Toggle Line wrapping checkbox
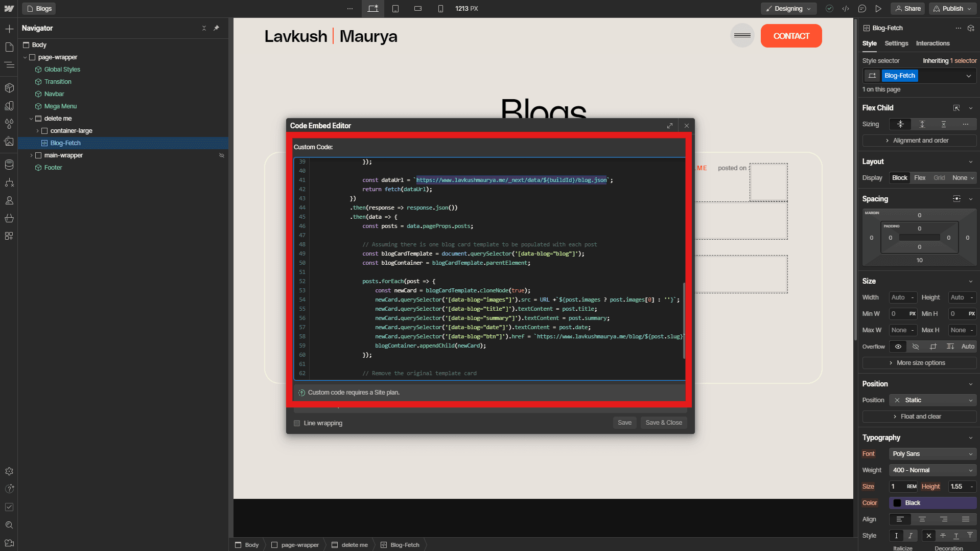 coord(297,423)
